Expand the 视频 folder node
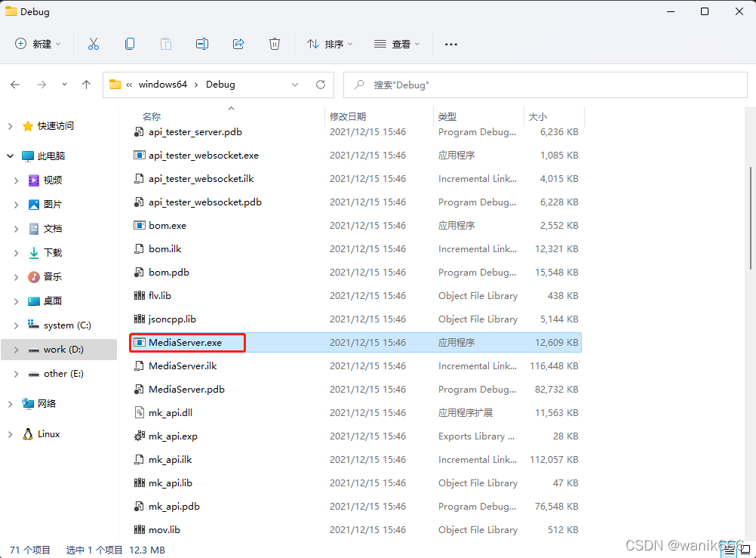Image resolution: width=756 pixels, height=558 pixels. [16, 180]
